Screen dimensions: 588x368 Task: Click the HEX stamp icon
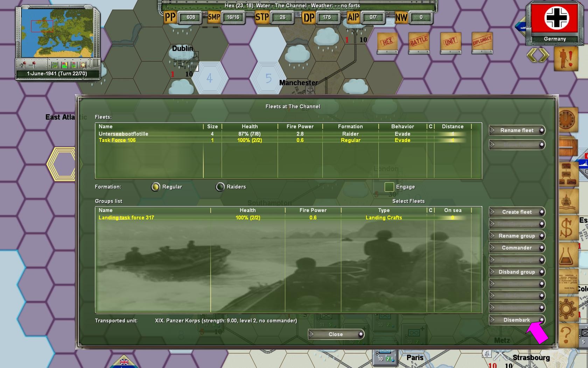[387, 43]
